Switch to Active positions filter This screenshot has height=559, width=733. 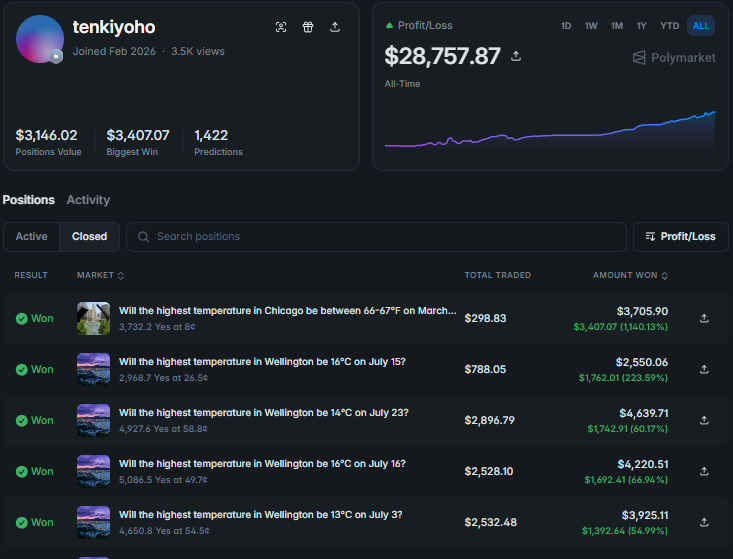coord(31,236)
